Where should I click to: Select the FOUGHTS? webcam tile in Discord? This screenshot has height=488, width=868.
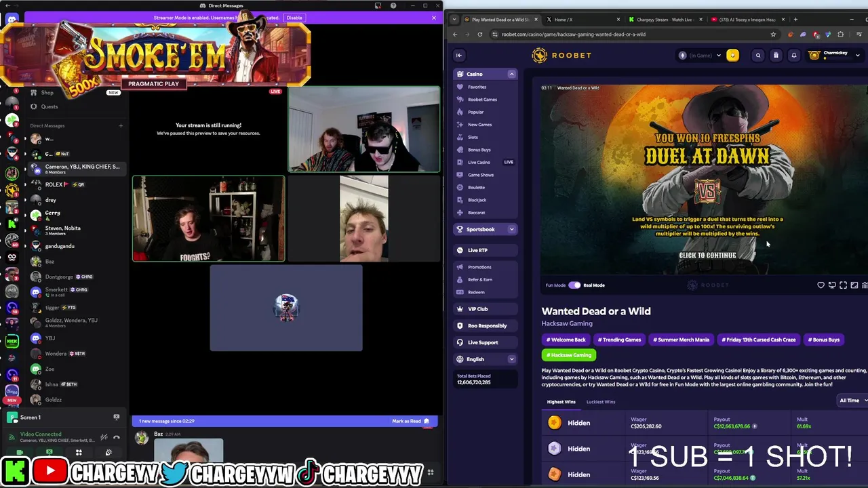(x=209, y=218)
